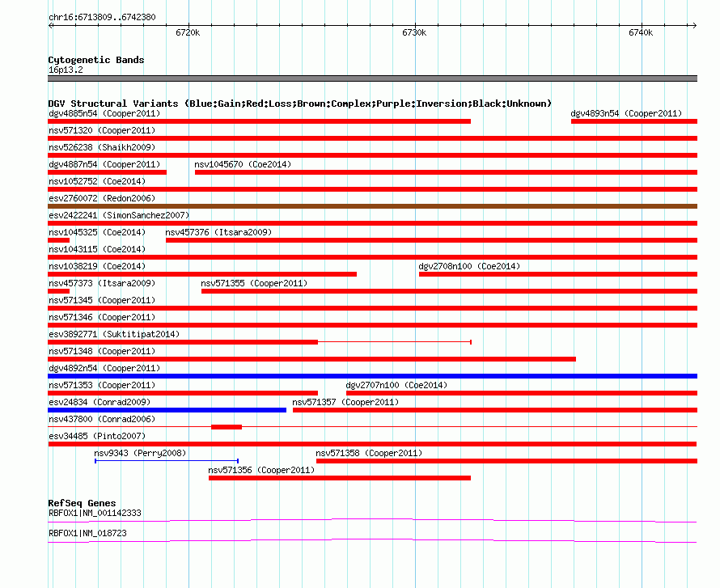
Task: Click the 6730k ruler tick label
Action: (414, 32)
